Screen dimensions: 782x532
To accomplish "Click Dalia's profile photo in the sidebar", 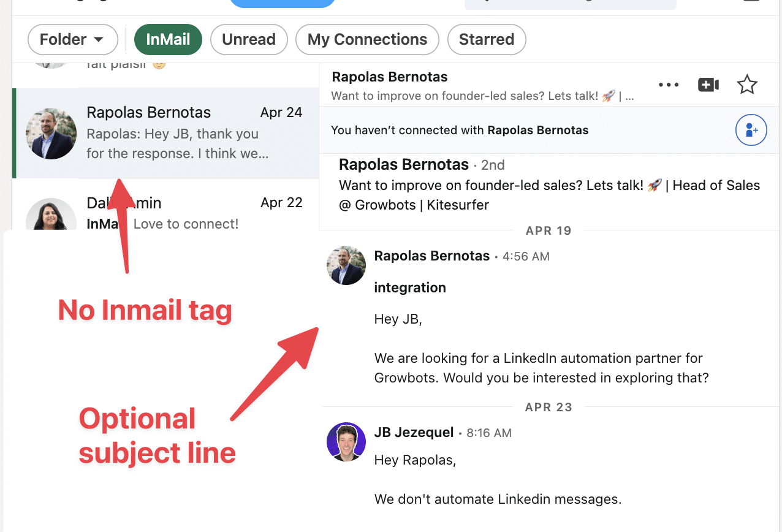I will pyautogui.click(x=51, y=216).
